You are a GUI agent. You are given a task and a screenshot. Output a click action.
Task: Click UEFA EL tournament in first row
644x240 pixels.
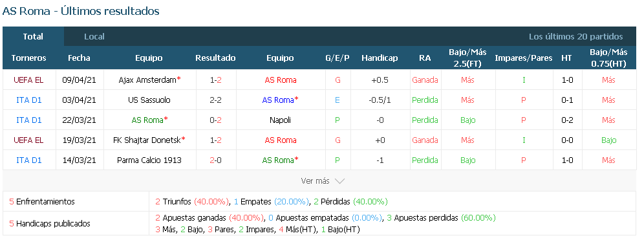28,80
